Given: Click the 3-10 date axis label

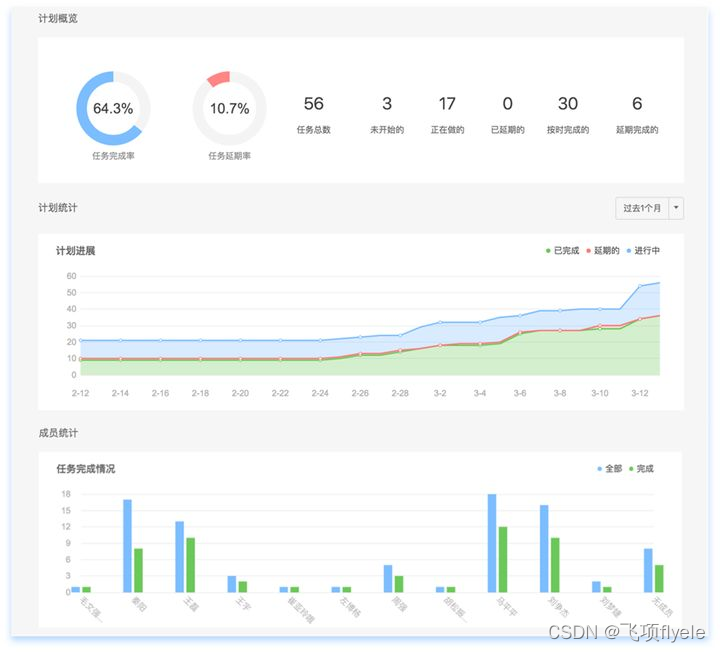Looking at the screenshot, I should [x=600, y=393].
